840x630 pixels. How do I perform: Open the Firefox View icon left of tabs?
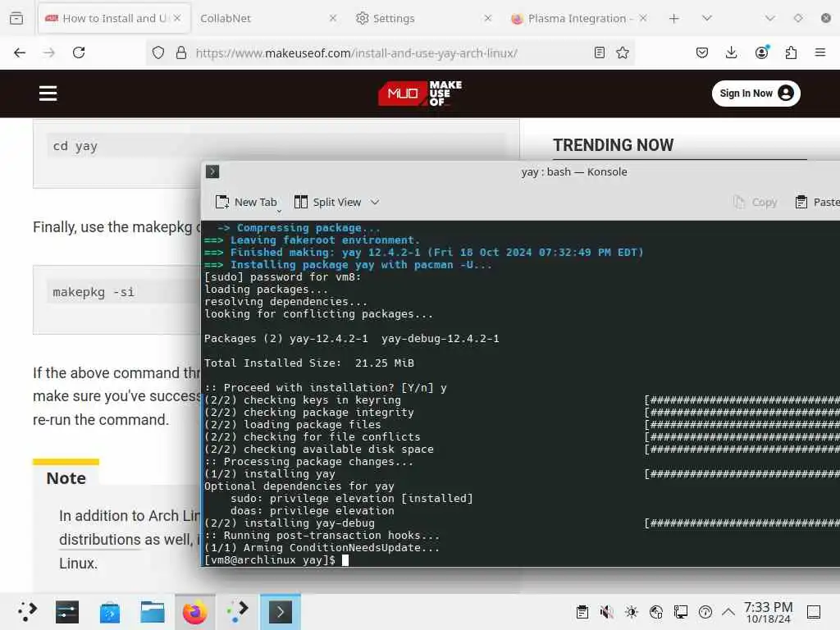point(16,18)
